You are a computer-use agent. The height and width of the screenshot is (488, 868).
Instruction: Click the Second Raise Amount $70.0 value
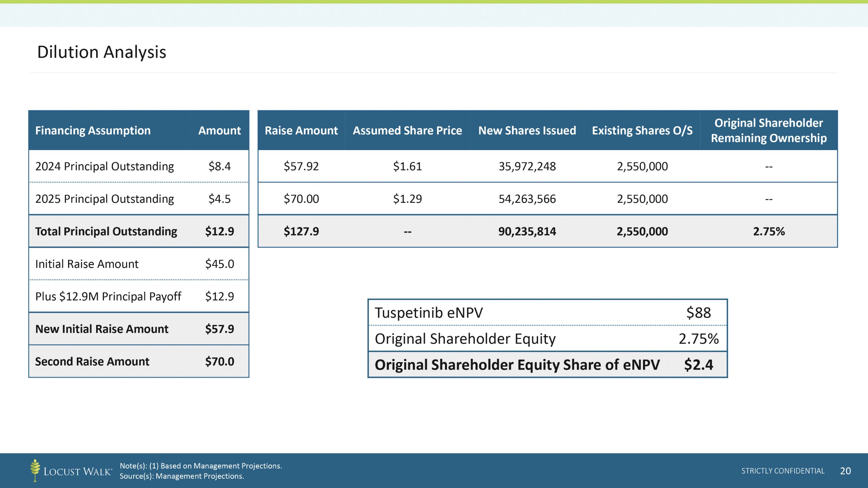(x=219, y=362)
